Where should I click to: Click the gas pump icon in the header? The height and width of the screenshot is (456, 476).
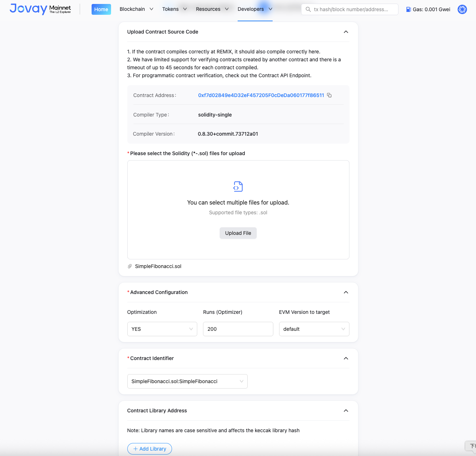[x=409, y=9]
